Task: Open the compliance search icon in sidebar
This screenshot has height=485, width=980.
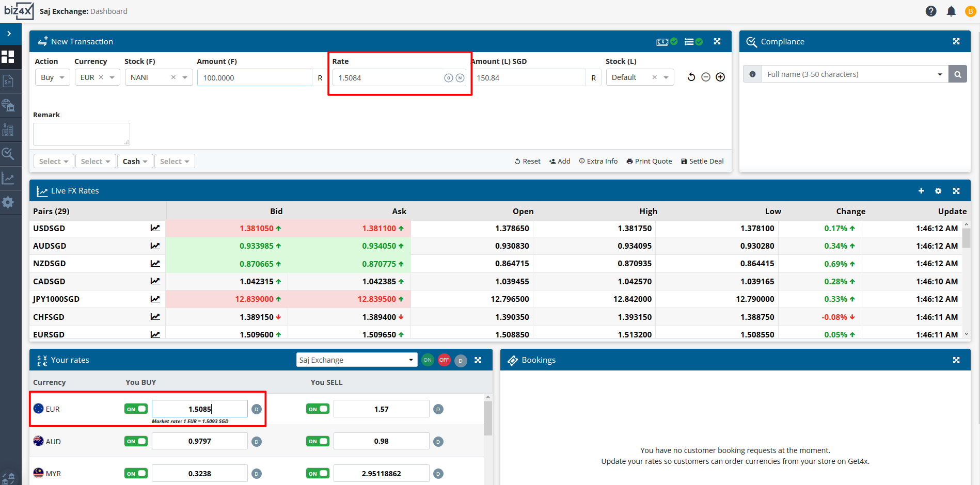Action: tap(8, 154)
